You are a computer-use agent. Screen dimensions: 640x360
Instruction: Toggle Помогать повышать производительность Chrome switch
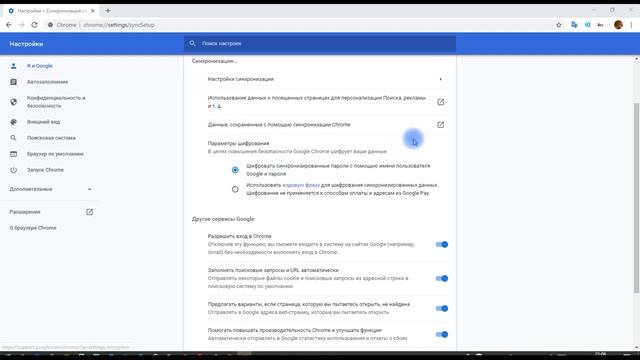tap(442, 334)
